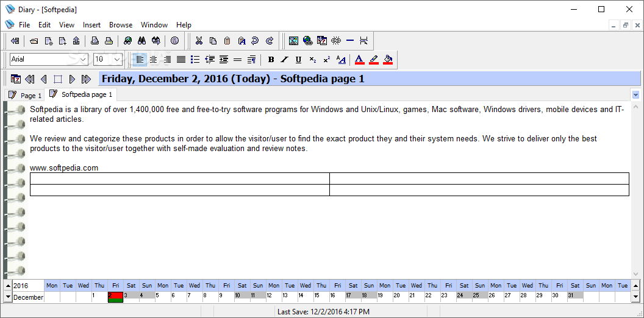
Task: Click the www.softpedia.com text
Action: [x=64, y=168]
